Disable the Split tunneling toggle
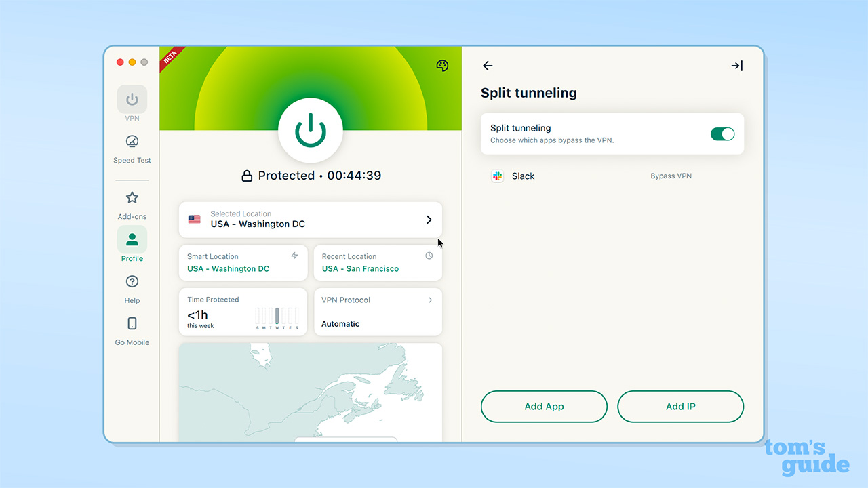868x488 pixels. click(722, 134)
